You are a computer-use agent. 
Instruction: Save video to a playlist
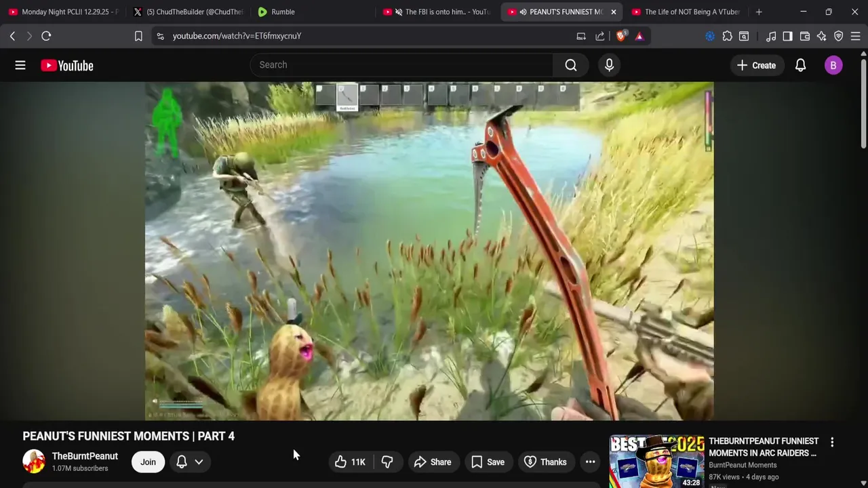(x=488, y=462)
